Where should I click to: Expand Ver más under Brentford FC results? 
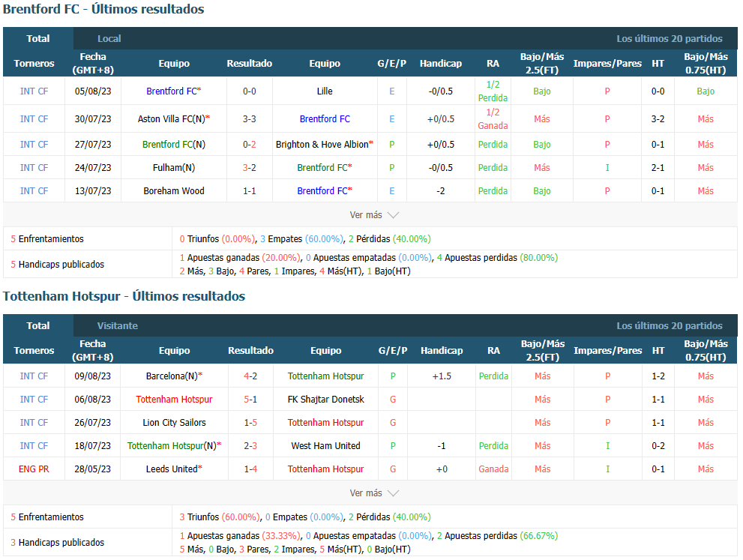374,215
